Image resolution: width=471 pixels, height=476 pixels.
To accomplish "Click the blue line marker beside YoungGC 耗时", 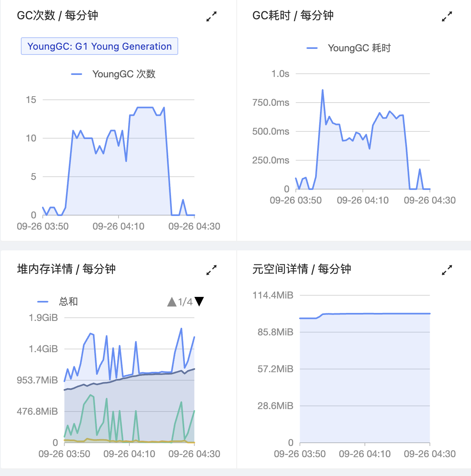I will 312,48.
